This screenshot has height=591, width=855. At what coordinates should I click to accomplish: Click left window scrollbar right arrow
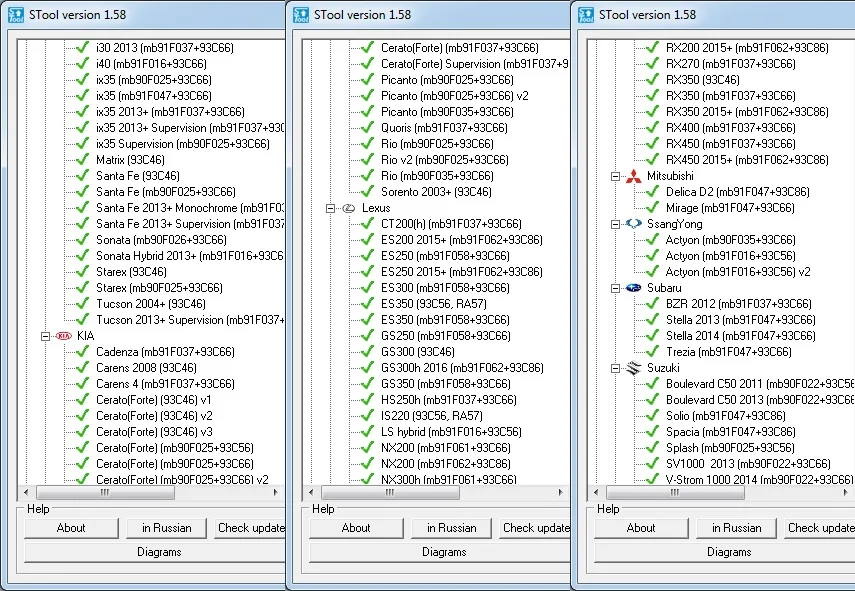tap(275, 492)
